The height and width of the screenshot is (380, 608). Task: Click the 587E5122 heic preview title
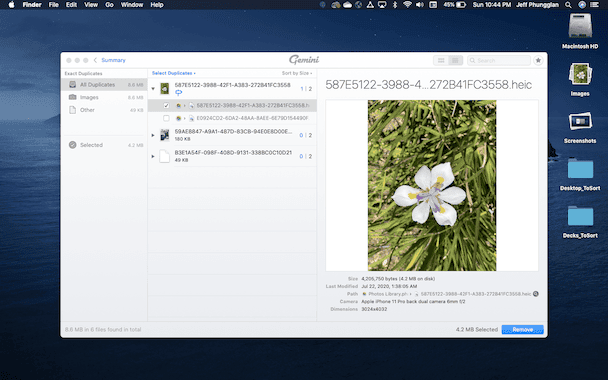pyautogui.click(x=428, y=85)
